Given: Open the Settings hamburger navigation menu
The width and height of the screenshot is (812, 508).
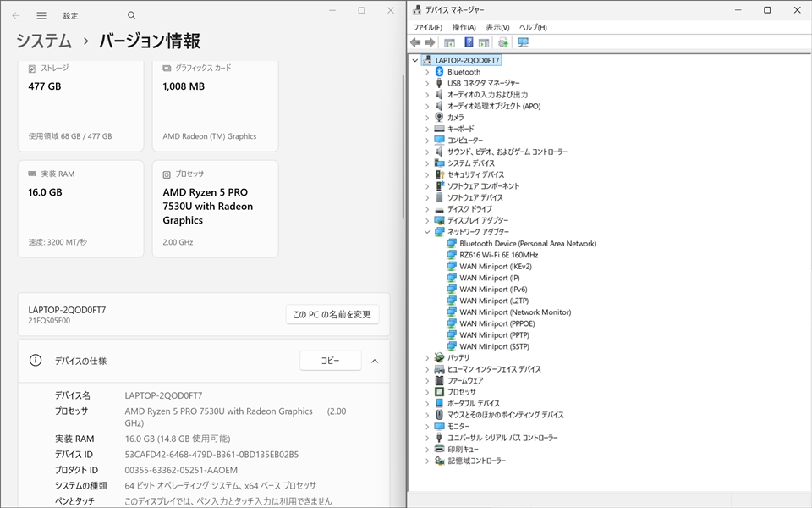Looking at the screenshot, I should [41, 15].
